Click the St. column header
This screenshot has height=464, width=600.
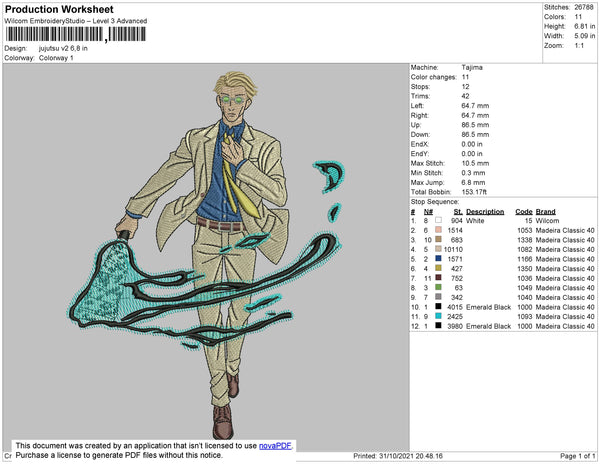pos(458,212)
